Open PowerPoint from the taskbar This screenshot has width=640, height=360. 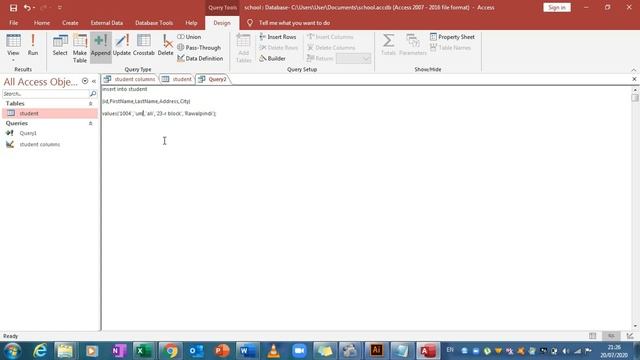tap(222, 351)
